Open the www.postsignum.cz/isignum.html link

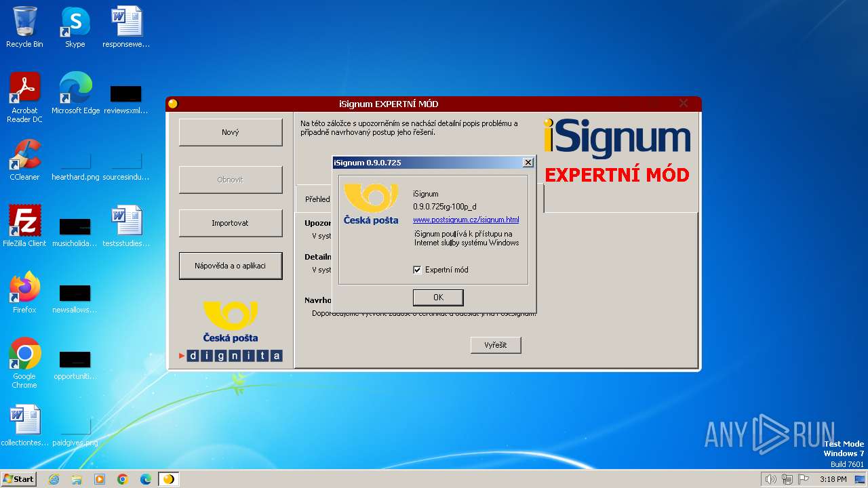[466, 220]
